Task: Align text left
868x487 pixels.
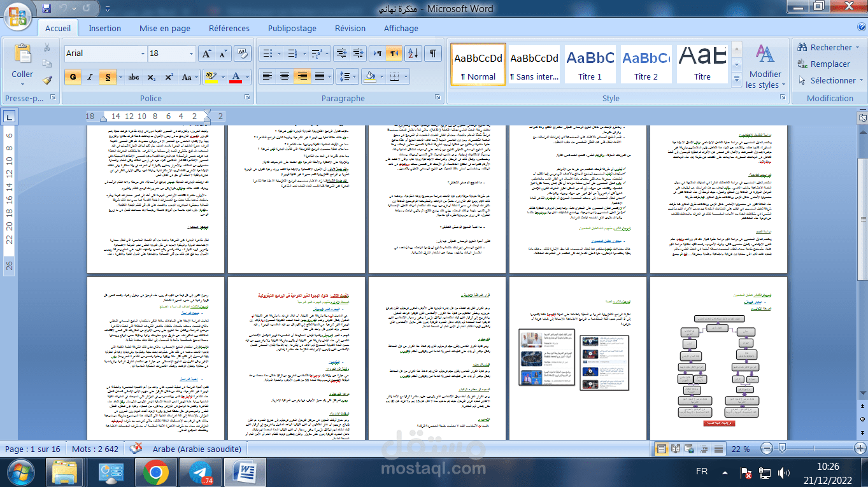Action: [x=267, y=76]
